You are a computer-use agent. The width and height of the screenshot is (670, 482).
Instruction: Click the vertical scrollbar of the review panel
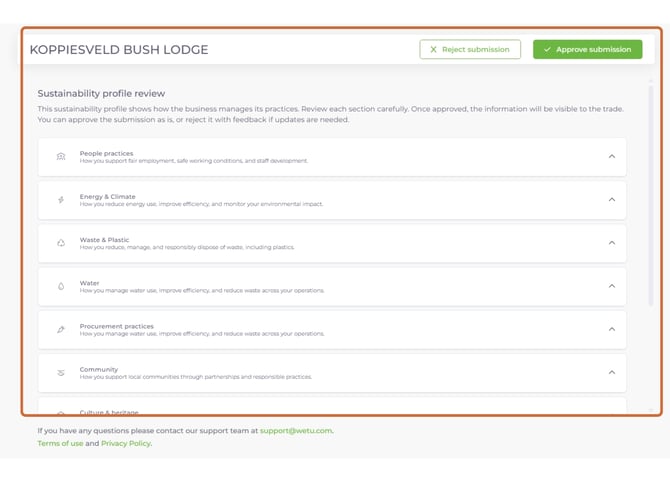651,196
